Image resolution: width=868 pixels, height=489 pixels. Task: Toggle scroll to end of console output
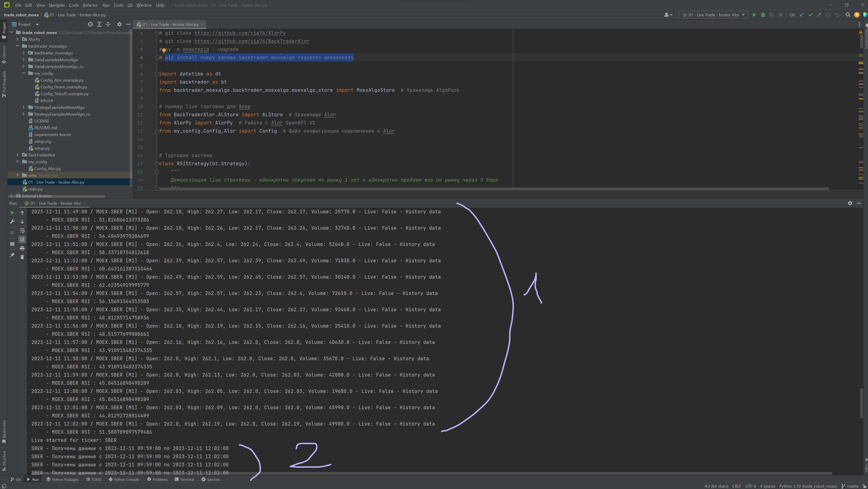click(x=22, y=239)
